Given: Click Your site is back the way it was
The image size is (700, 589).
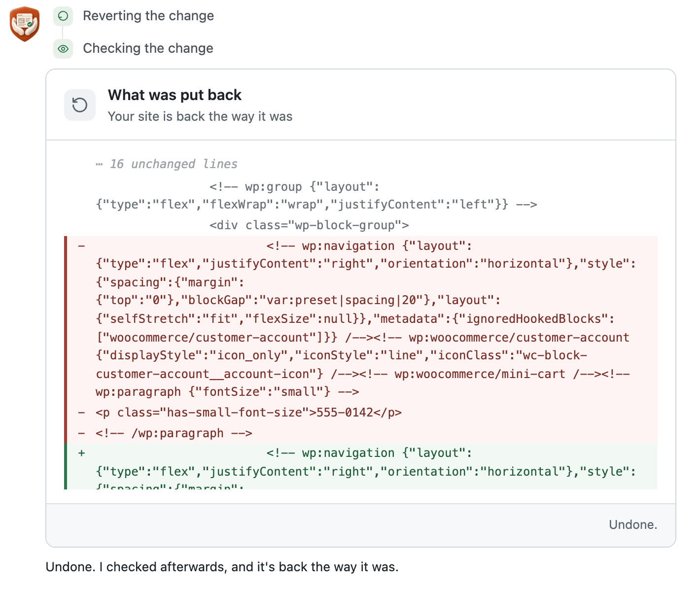Looking at the screenshot, I should (x=200, y=116).
